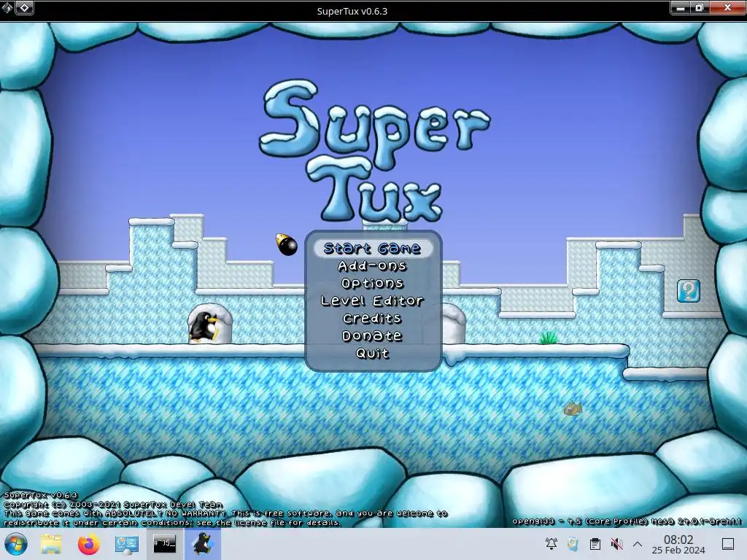This screenshot has width=747, height=560.
Task: Open the clipboard tray icon
Action: [x=595, y=544]
